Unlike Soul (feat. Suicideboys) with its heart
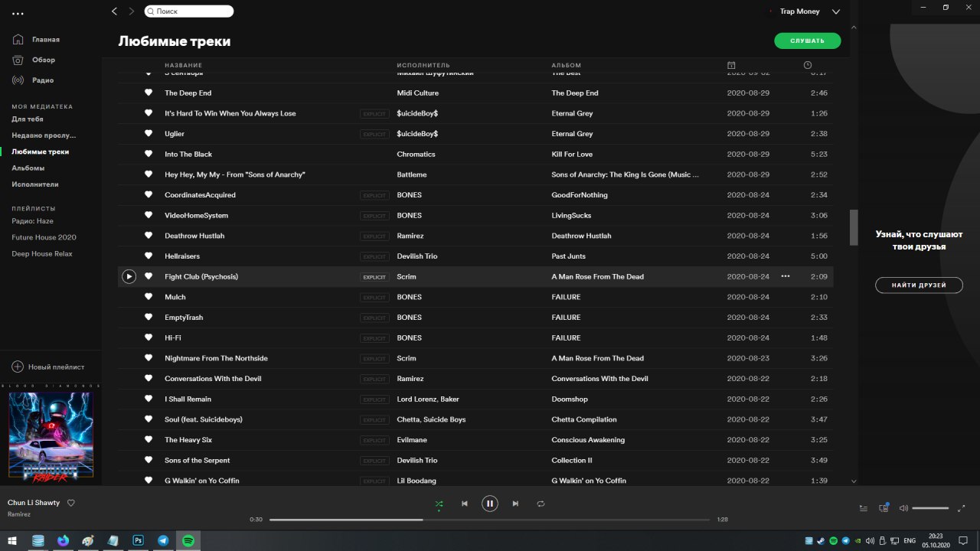Screen dimensions: 980x551 (x=149, y=419)
